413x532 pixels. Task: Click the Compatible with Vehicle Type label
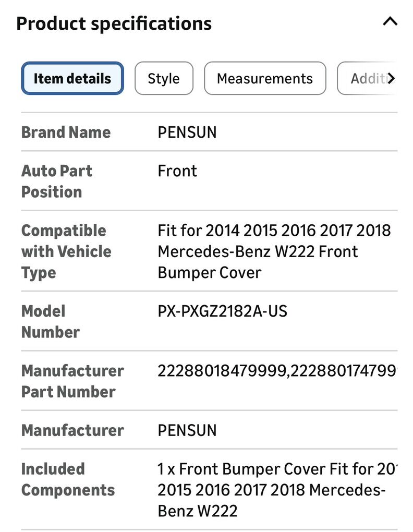click(66, 251)
